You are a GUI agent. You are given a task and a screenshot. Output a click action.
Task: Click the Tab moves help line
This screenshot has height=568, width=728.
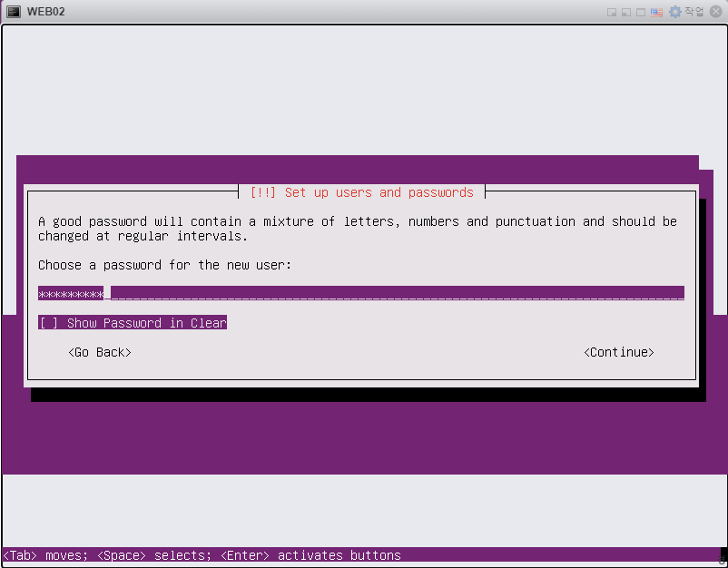(x=202, y=555)
